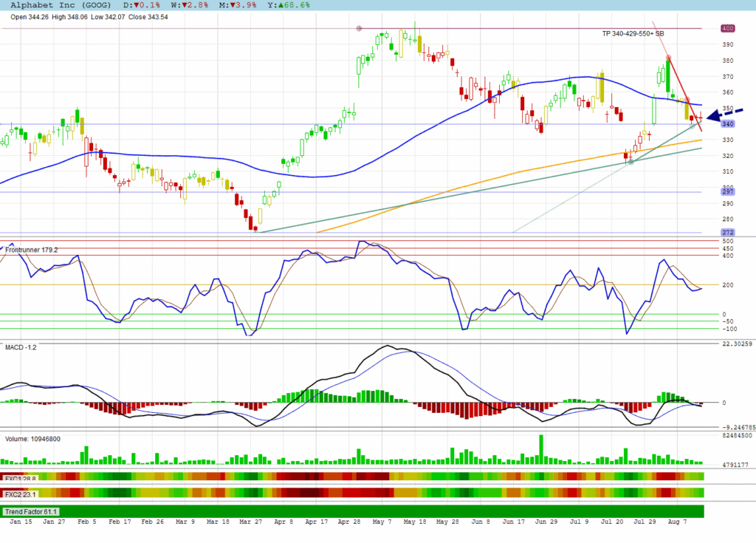Viewport: 756px width, 543px height.
Task: Click the Low 342.07 readout
Action: [x=108, y=17]
